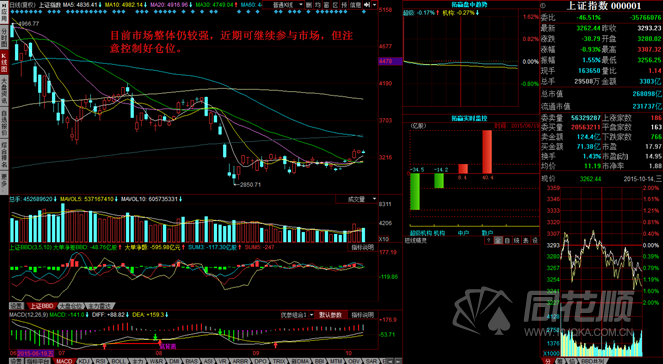Switch to the KDJ indicator tab
The height and width of the screenshot is (364, 663).
coord(85,361)
